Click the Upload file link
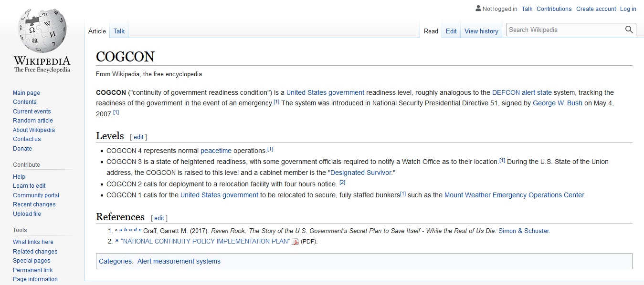Viewport: 644px width, 285px height. click(x=27, y=214)
